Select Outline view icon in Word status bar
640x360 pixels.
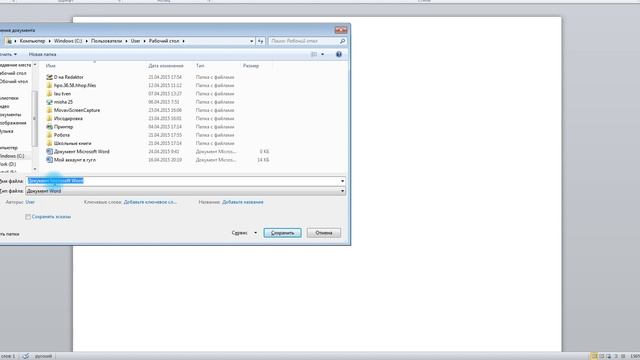pos(616,356)
